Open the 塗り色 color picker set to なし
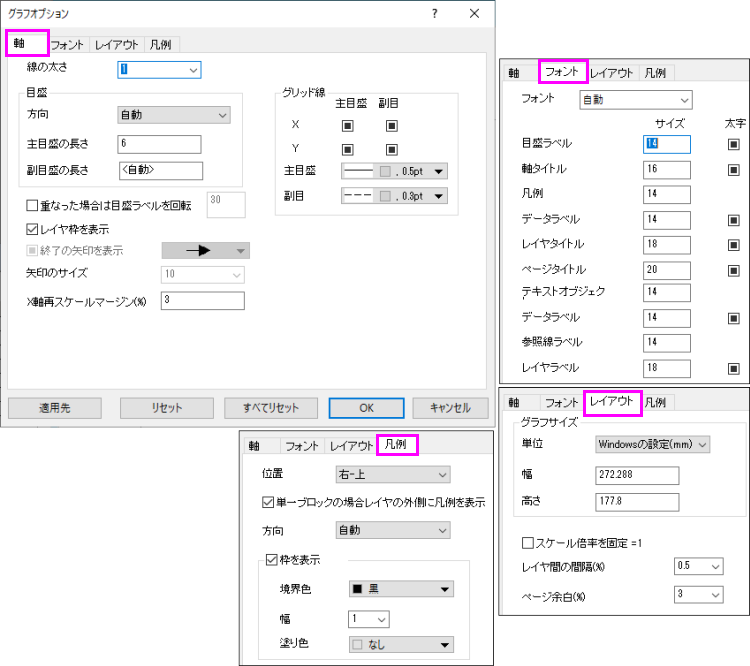 (401, 645)
